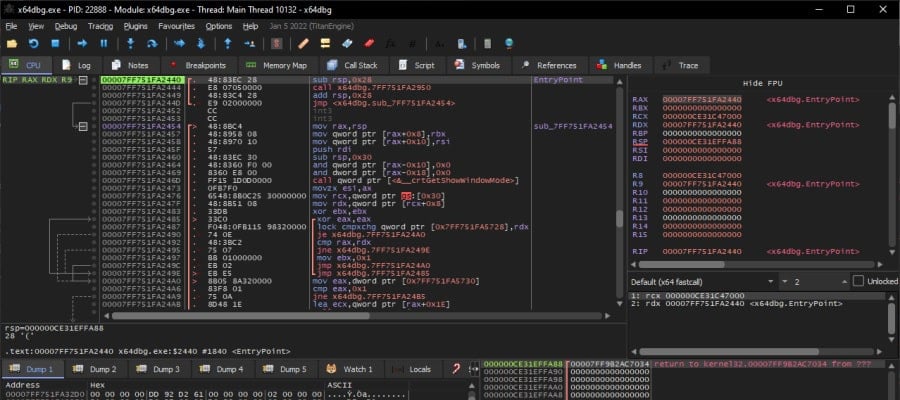Click the Restart debuggee icon

pos(33,44)
